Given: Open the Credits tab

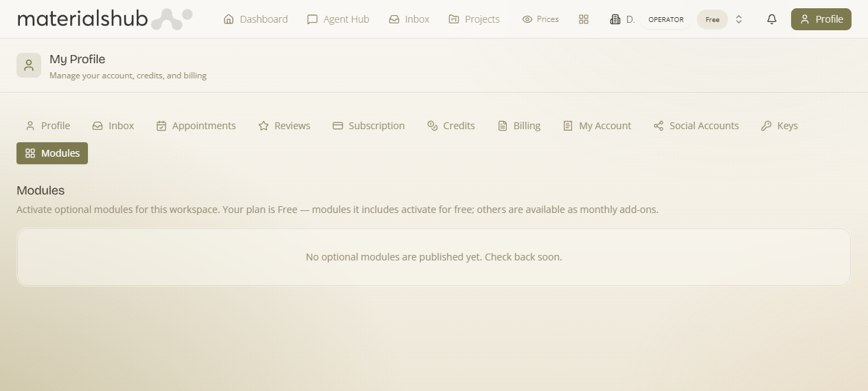Looking at the screenshot, I should (x=451, y=126).
